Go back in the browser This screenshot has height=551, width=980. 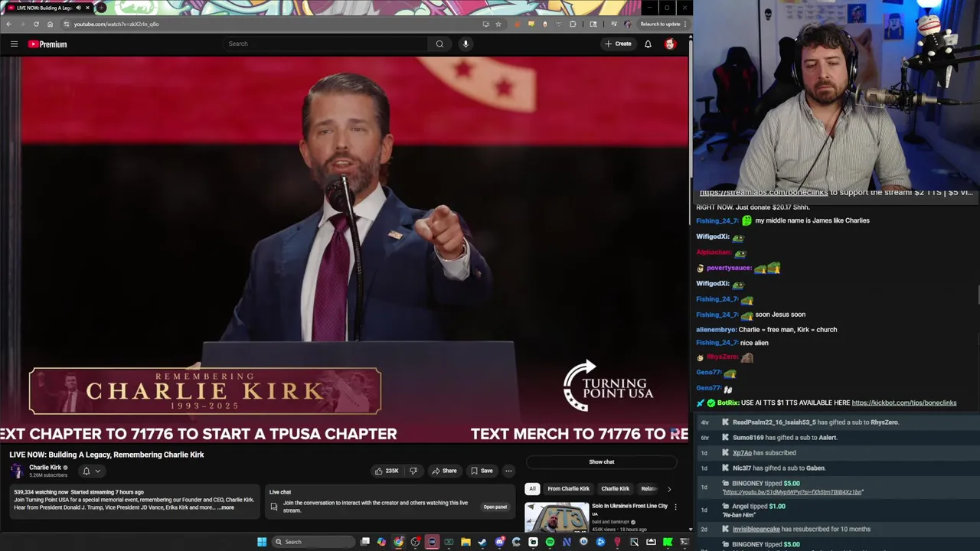click(8, 24)
